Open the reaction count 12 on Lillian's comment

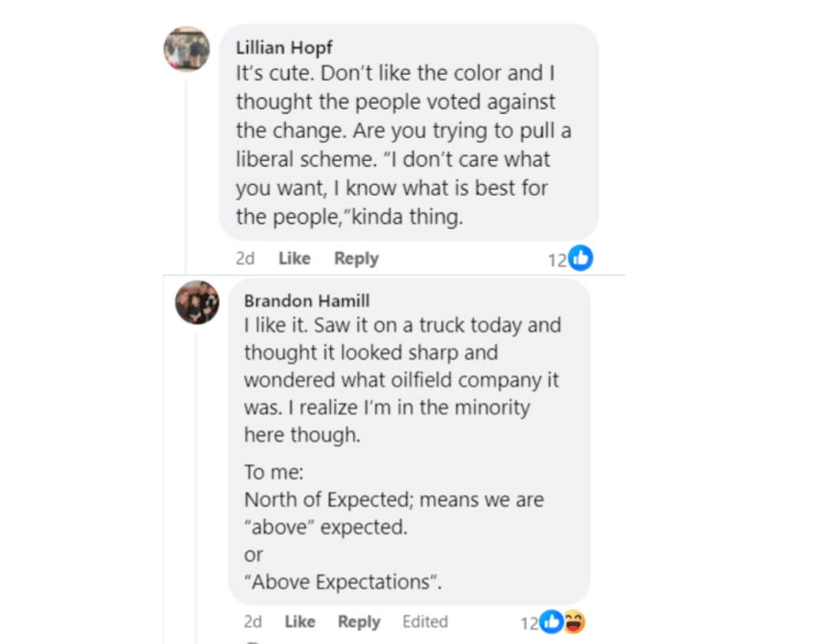click(x=556, y=259)
